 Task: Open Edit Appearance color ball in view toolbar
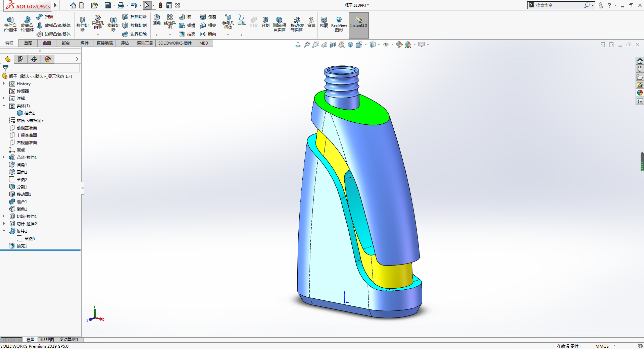tap(399, 45)
